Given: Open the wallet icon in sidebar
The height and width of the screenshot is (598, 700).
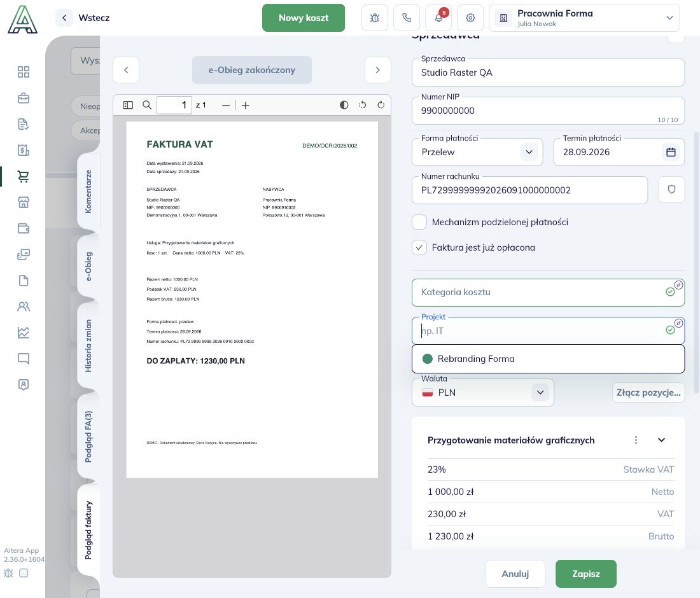Looking at the screenshot, I should (x=23, y=228).
